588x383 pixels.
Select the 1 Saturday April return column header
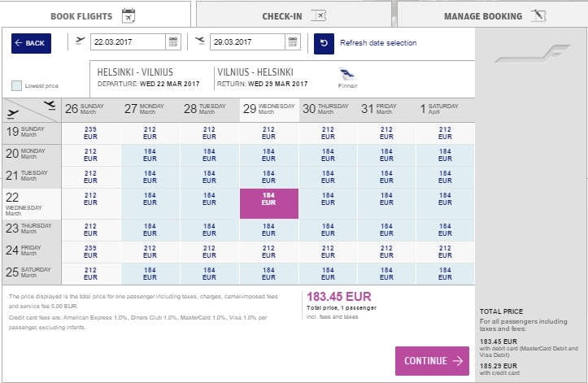point(445,110)
